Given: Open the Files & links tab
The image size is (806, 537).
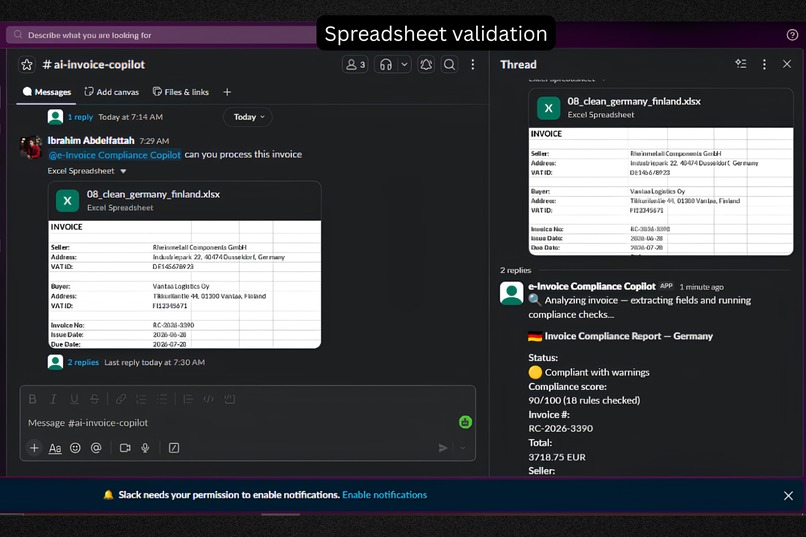Looking at the screenshot, I should pyautogui.click(x=181, y=92).
